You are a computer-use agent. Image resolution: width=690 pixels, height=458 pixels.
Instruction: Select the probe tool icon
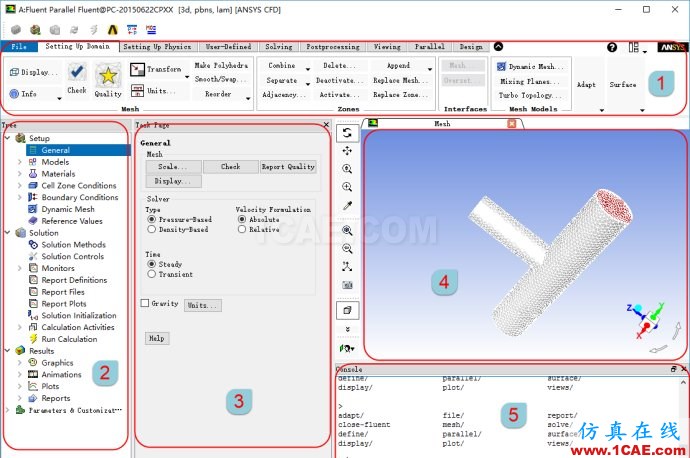pyautogui.click(x=347, y=205)
